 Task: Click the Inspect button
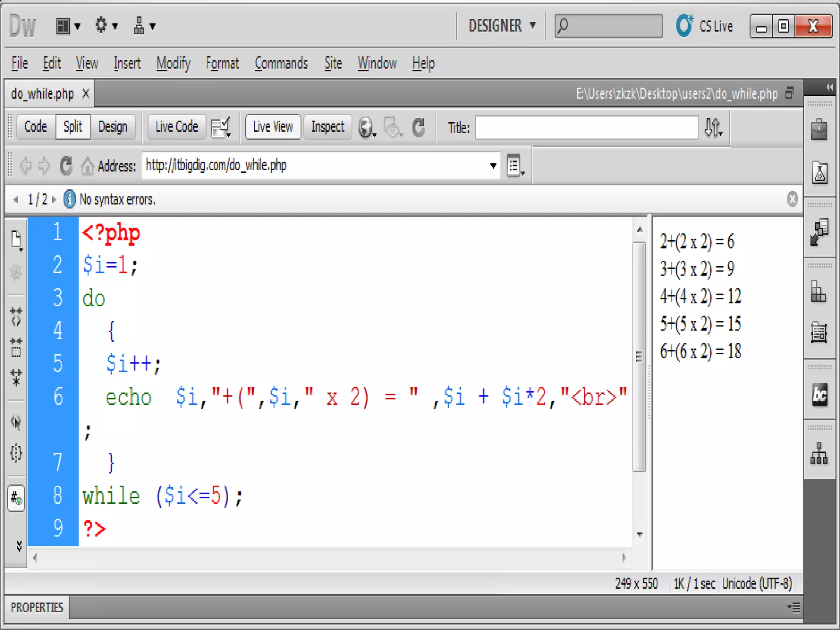click(327, 127)
